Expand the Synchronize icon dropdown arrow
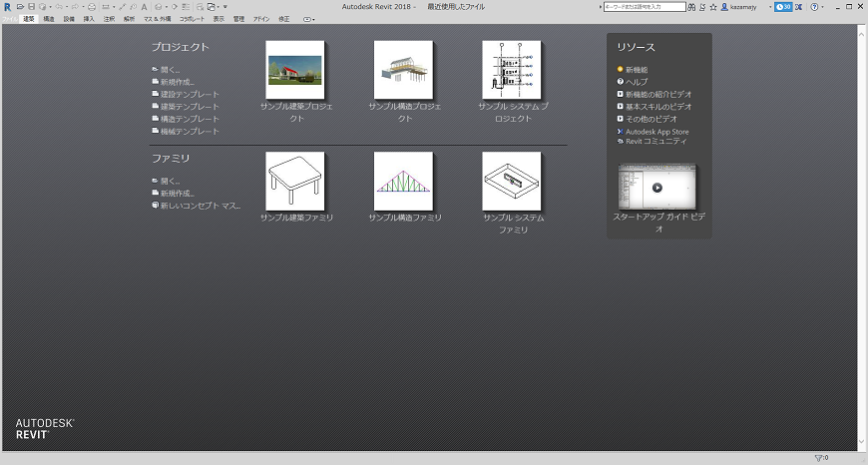 pos(50,7)
